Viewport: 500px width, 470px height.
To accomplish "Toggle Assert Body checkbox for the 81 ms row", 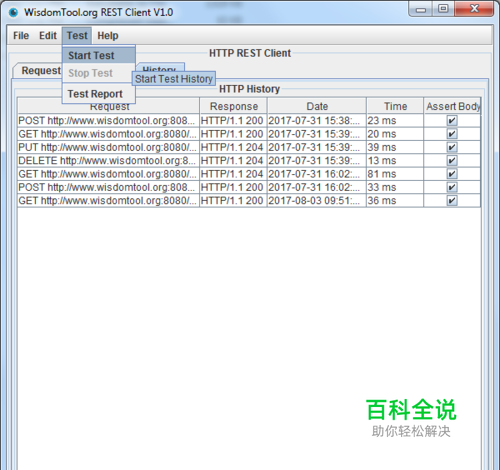I will click(452, 174).
